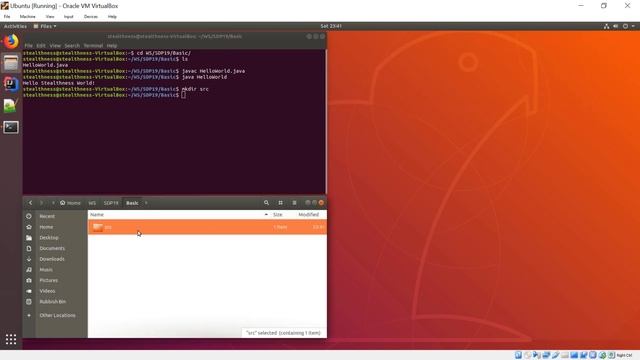Screen dimensions: 640x360
Task: Open Home in the Files sidebar
Action: pos(46,227)
